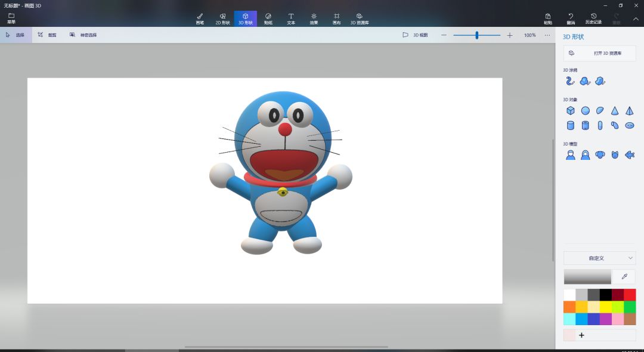Insert a 3D hollow tube object
The width and height of the screenshot is (644, 352).
586,125
